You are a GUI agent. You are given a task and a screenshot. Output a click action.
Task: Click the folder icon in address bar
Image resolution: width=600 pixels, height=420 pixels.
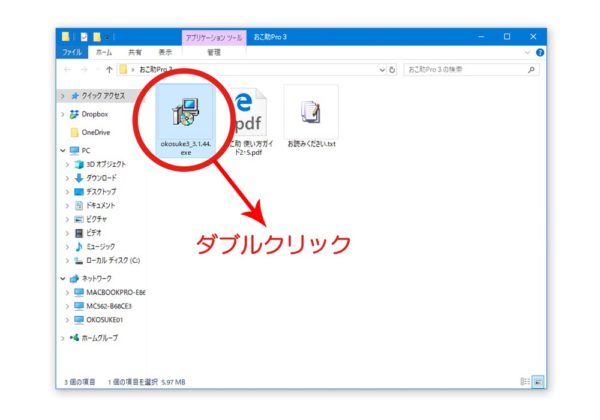point(123,70)
